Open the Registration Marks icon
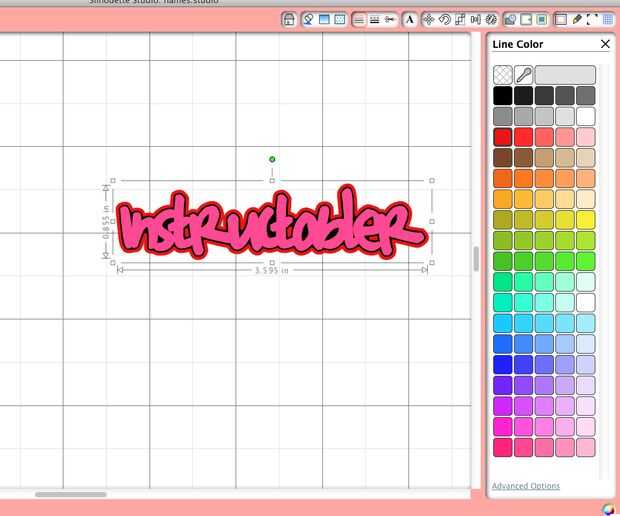620x516 pixels. coord(592,19)
